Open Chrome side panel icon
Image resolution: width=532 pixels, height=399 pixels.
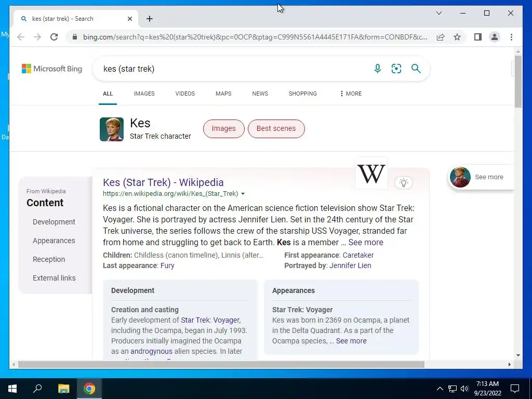click(x=478, y=37)
